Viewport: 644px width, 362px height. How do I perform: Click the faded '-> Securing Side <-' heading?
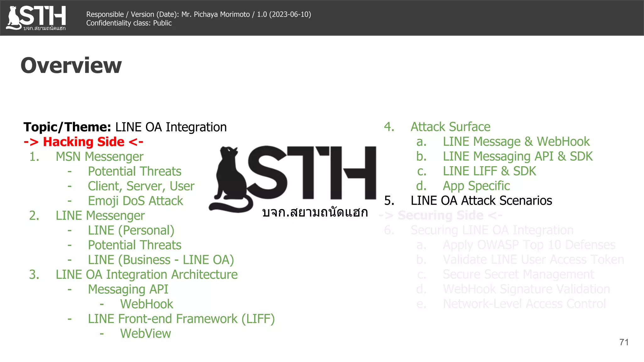(x=441, y=215)
